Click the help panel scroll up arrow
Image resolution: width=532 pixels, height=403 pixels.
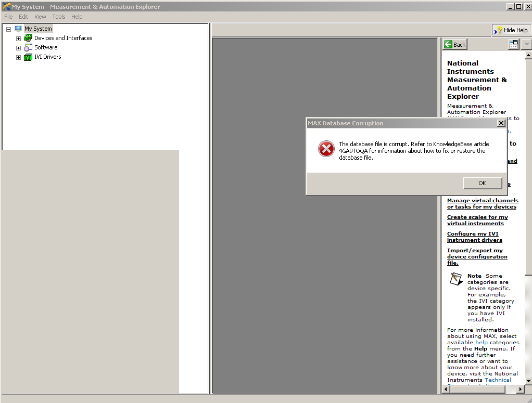click(x=528, y=55)
